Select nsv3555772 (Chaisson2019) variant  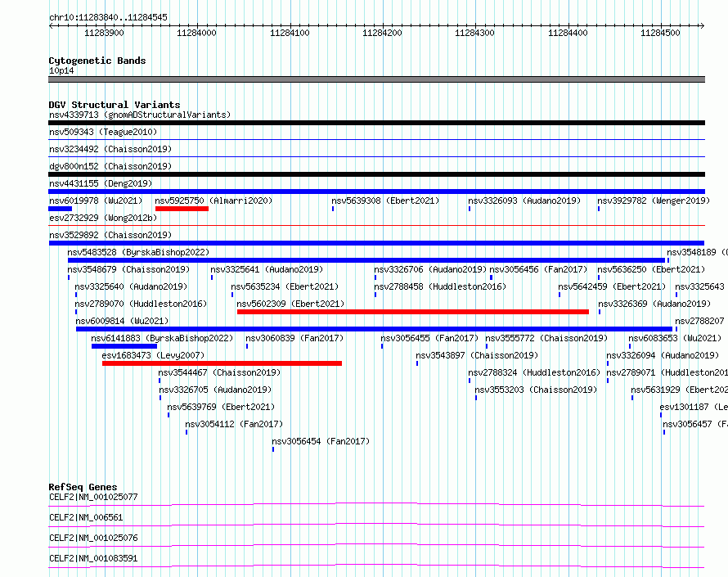click(x=546, y=338)
